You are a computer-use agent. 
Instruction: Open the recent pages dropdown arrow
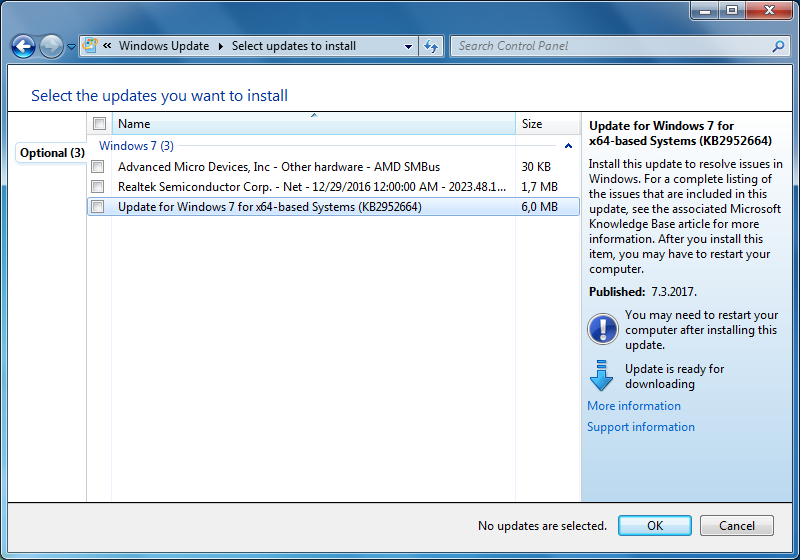tap(71, 47)
